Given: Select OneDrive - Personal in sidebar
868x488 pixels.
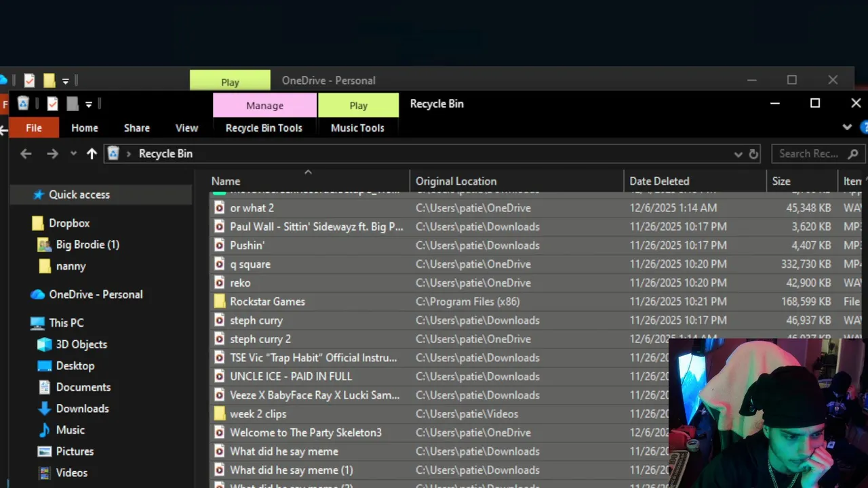Looking at the screenshot, I should (x=96, y=294).
